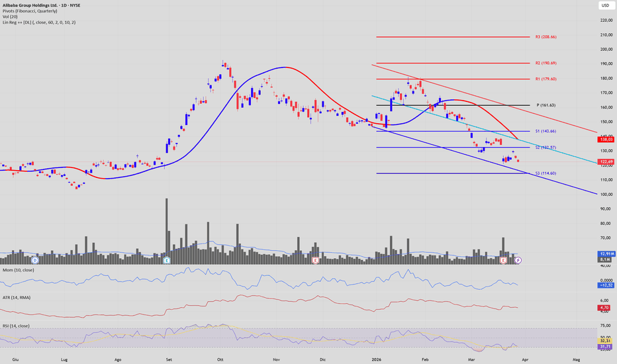Click the gray 8,1M volume tag
The width and height of the screenshot is (617, 364).
(606, 259)
